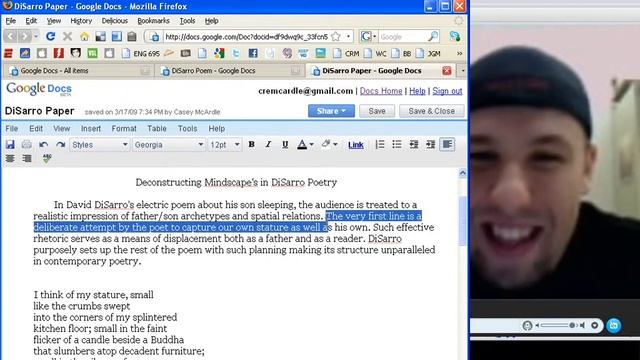Open the Styles dropdown
640x360 pixels.
click(100, 145)
